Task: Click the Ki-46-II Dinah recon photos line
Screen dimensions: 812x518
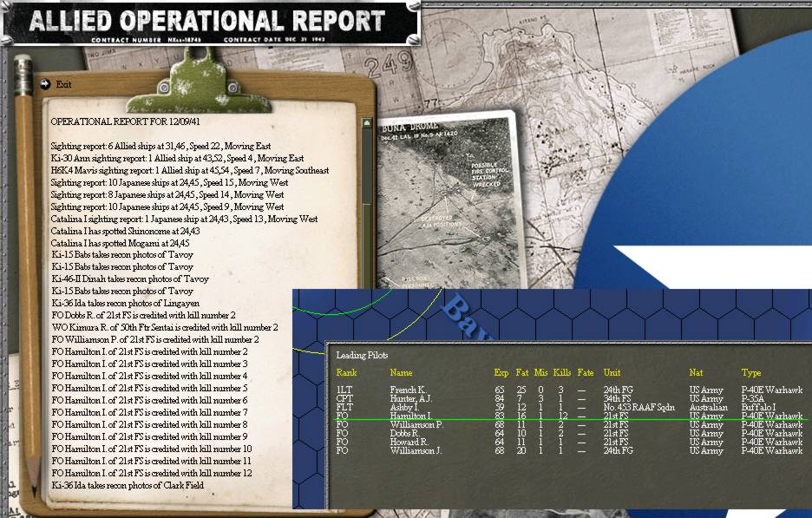Action: (130, 279)
